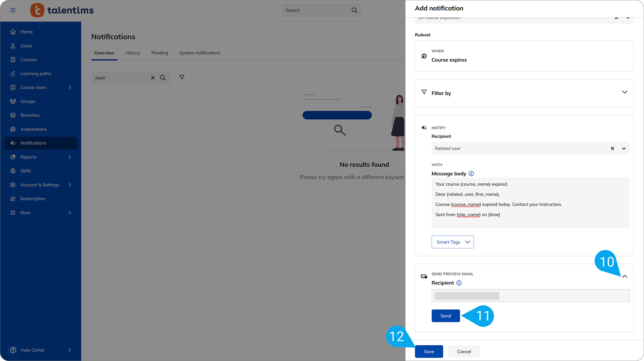Click the search magnifier in the top bar

click(354, 10)
